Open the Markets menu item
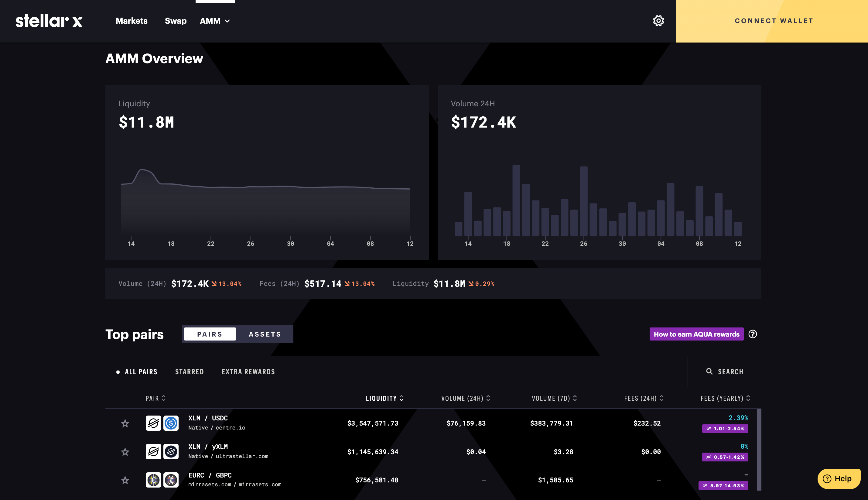Viewport: 868px width, 500px height. [x=132, y=21]
